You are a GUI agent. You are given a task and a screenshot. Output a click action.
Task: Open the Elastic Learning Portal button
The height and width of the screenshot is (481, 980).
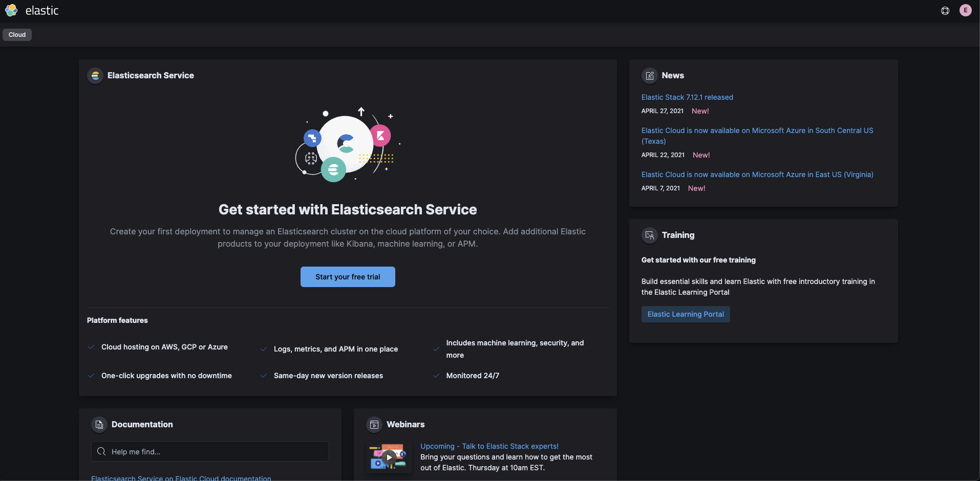[686, 314]
